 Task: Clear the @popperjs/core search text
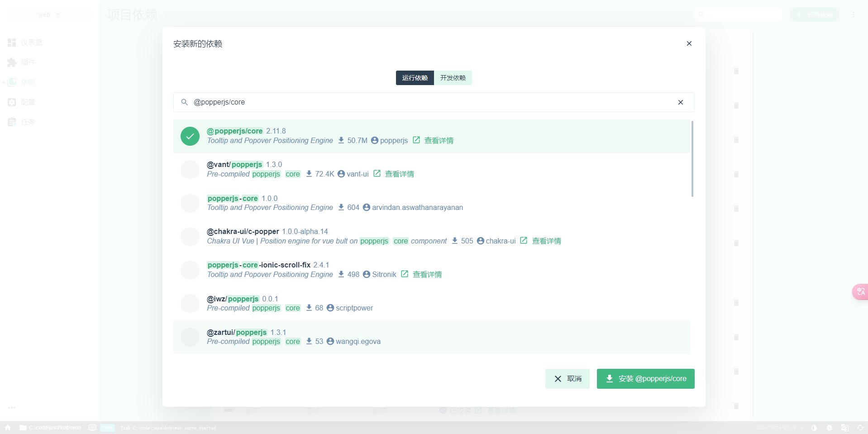[680, 102]
